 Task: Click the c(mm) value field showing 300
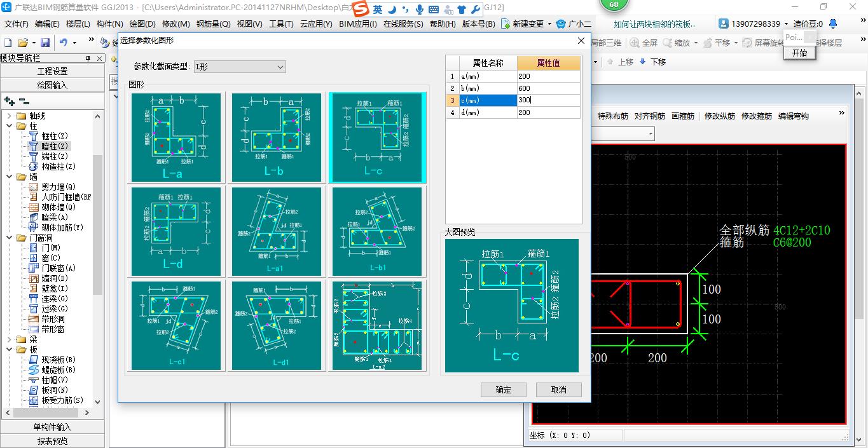(549, 100)
